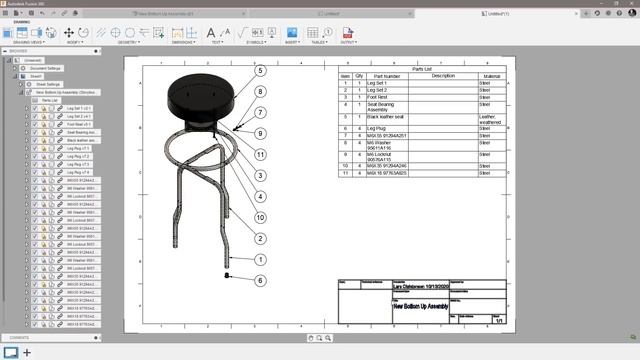Select Zoom Window in navigation bar
The image size is (640, 360).
319,338
